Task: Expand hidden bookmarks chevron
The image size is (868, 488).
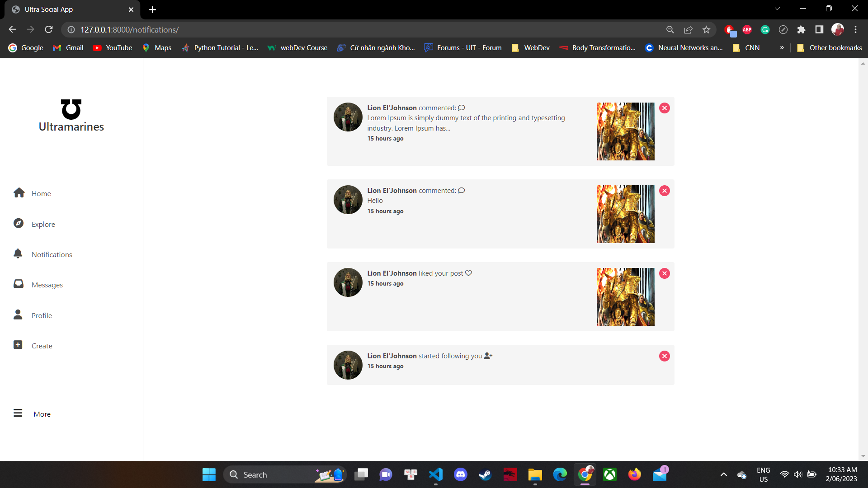Action: point(782,47)
